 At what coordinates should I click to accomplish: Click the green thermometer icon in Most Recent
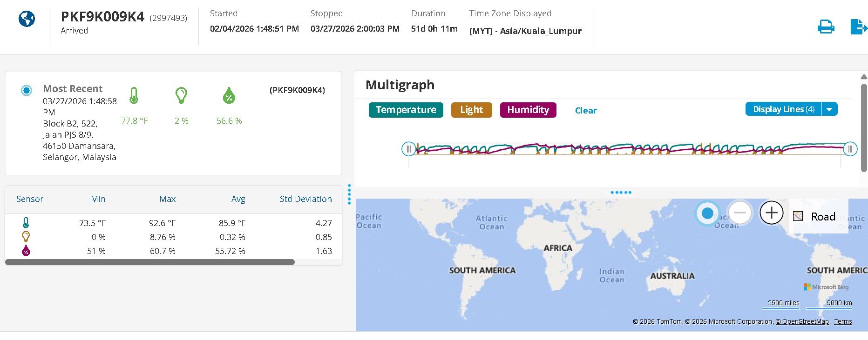pos(134,96)
